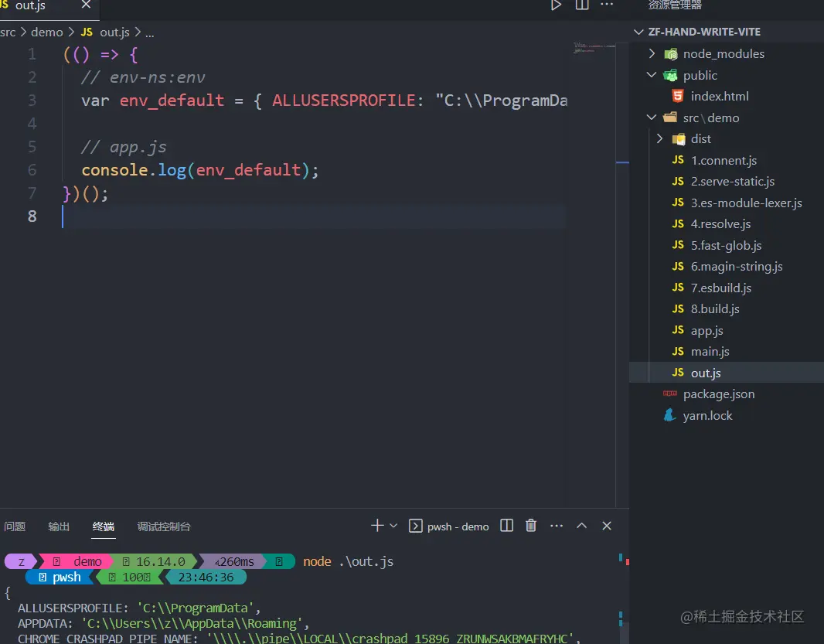
Task: Click the 23:46:36 time prompt segment
Action: (206, 578)
